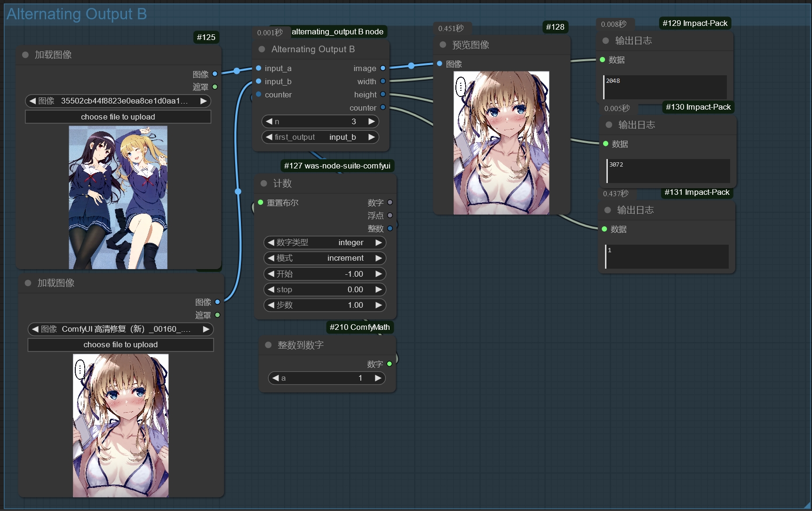Screen dimensions: 812x511
Task: Increase the n value with right arrow
Action: pyautogui.click(x=372, y=121)
